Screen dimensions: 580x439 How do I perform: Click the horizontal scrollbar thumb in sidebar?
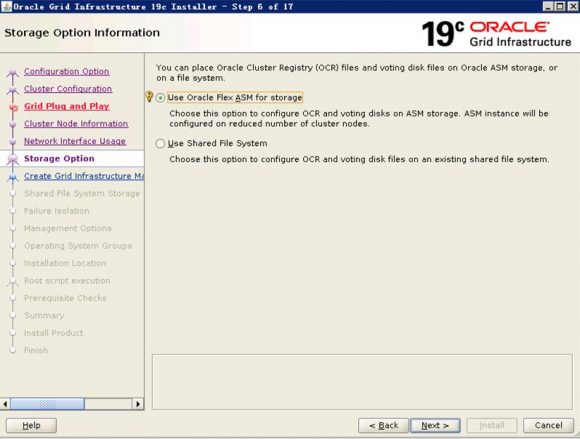(47, 404)
